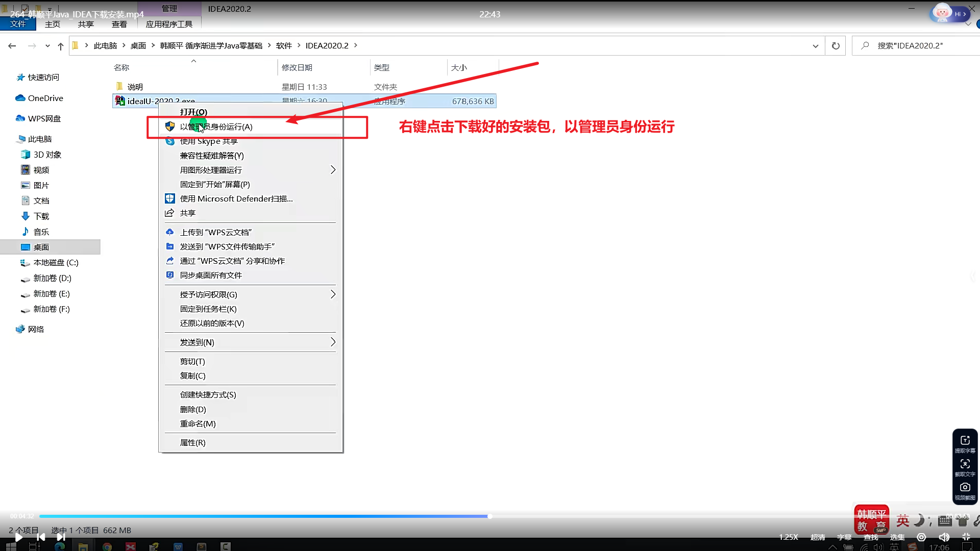Click the speaker volume icon in player controls
Image resolution: width=980 pixels, height=551 pixels.
pyautogui.click(x=944, y=537)
